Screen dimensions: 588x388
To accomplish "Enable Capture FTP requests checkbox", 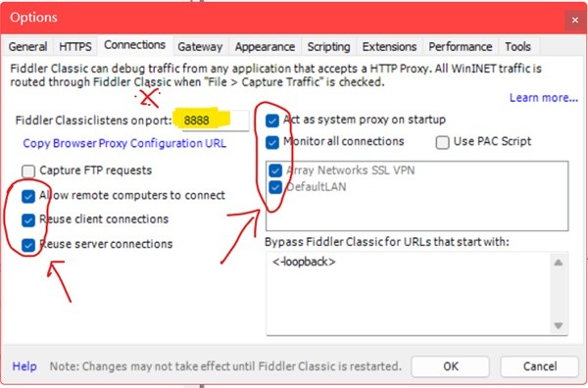I will (x=28, y=170).
